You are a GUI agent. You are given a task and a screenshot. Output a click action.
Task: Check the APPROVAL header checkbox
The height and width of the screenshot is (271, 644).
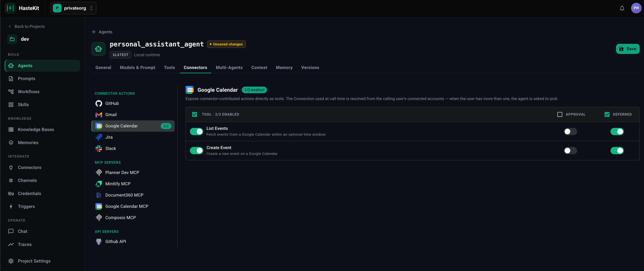(x=560, y=114)
